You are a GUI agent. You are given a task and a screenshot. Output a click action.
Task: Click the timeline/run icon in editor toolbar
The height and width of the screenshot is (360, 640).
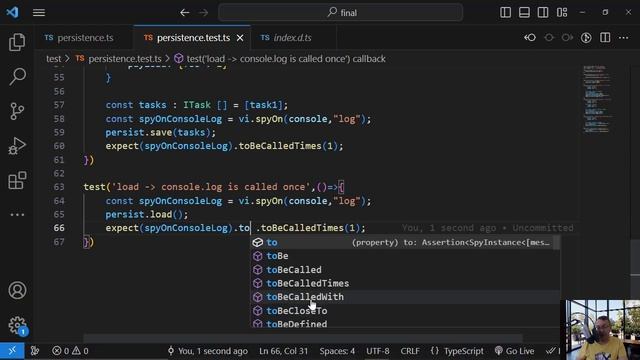point(586,38)
